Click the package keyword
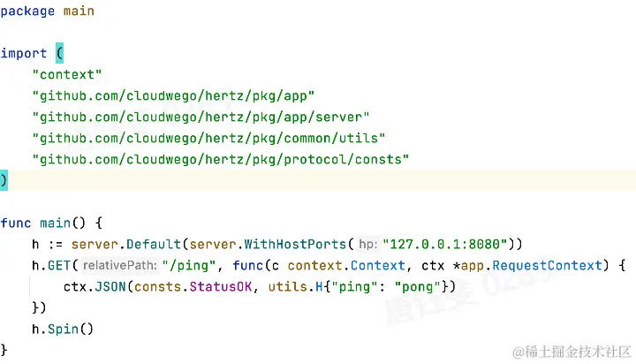Image resolution: width=636 pixels, height=364 pixels. (27, 11)
